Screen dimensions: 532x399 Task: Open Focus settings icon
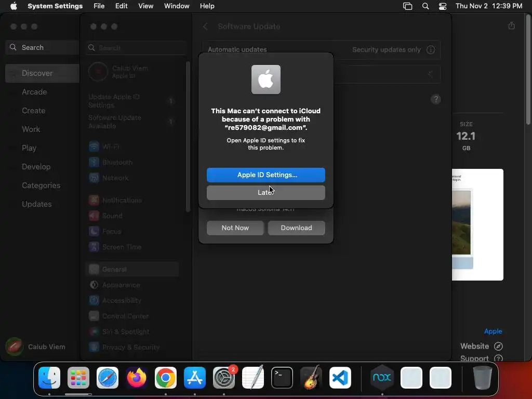[94, 231]
